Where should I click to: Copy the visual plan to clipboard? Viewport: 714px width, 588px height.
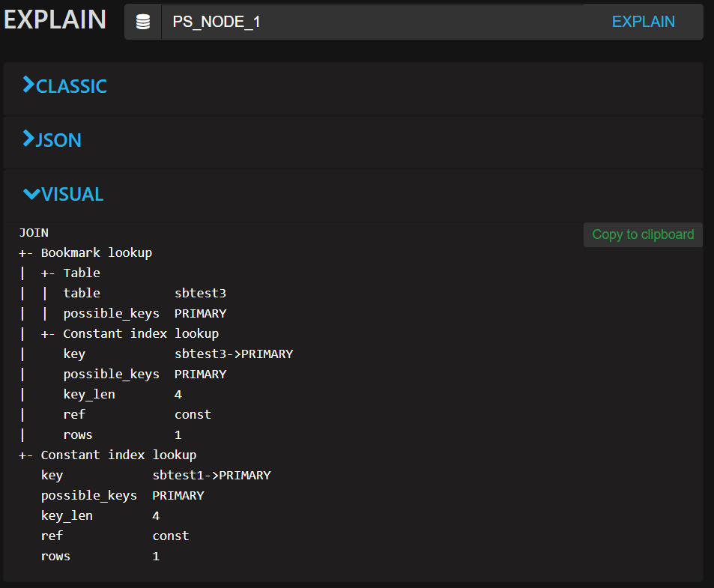pos(643,234)
